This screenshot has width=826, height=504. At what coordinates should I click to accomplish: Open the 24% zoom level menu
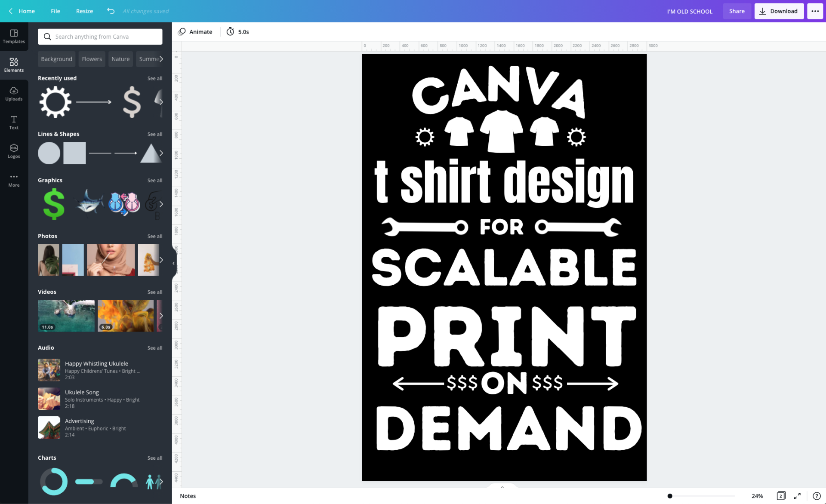pyautogui.click(x=757, y=496)
